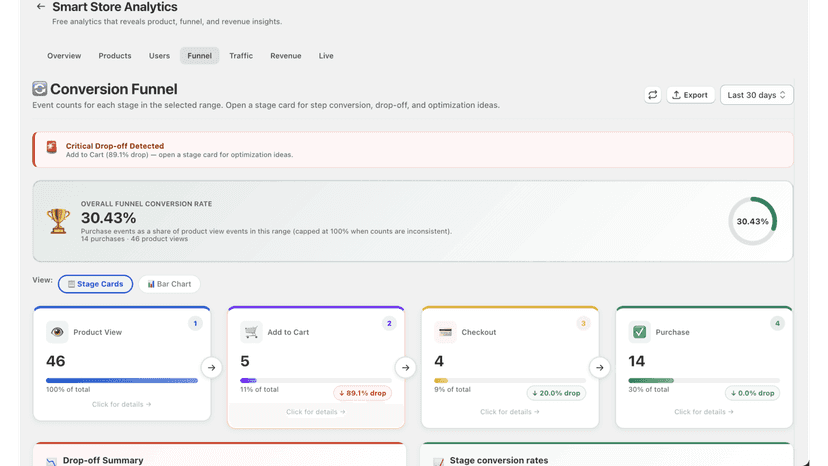The height and width of the screenshot is (466, 828).
Task: Click the Purchase green progress bar
Action: click(x=704, y=380)
